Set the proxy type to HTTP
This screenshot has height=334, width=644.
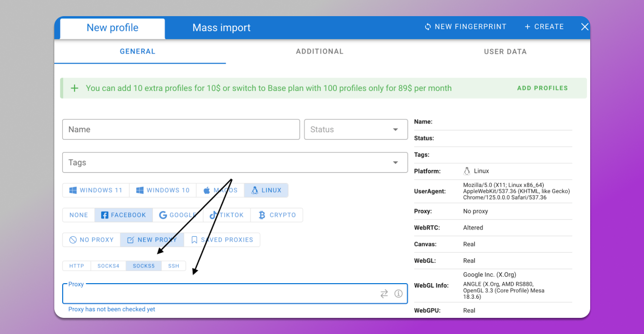[77, 266]
